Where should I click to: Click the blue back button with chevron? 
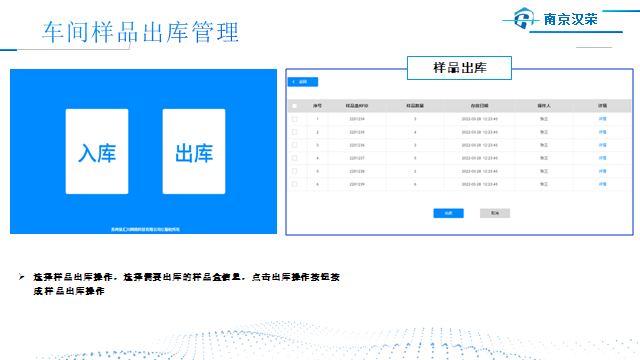tap(303, 82)
